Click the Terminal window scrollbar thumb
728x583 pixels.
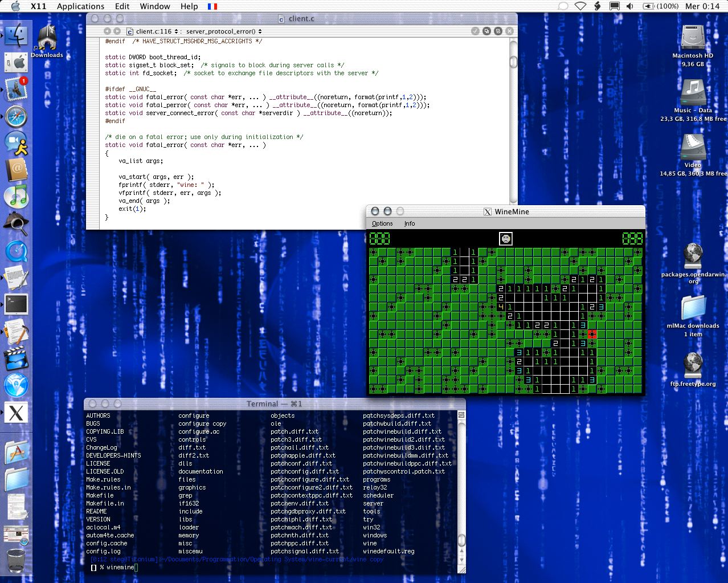pos(461,540)
